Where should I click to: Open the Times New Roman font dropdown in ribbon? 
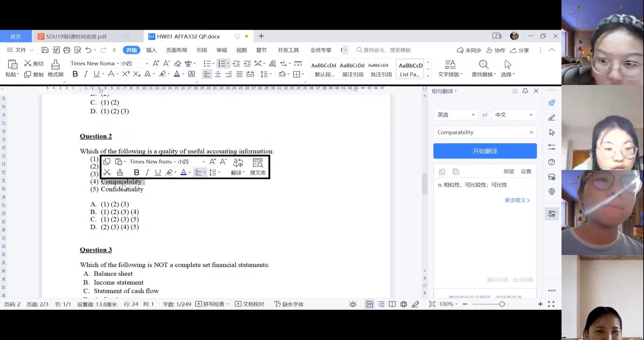tap(118, 64)
